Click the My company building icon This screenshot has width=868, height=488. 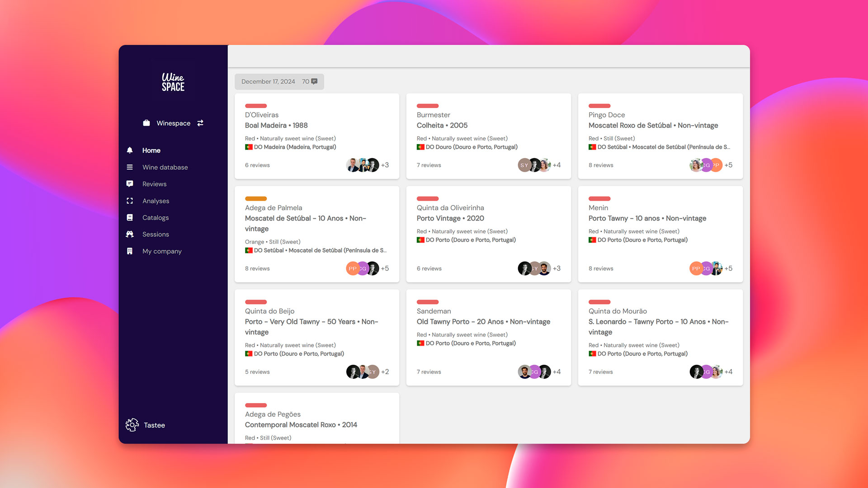[x=130, y=251]
